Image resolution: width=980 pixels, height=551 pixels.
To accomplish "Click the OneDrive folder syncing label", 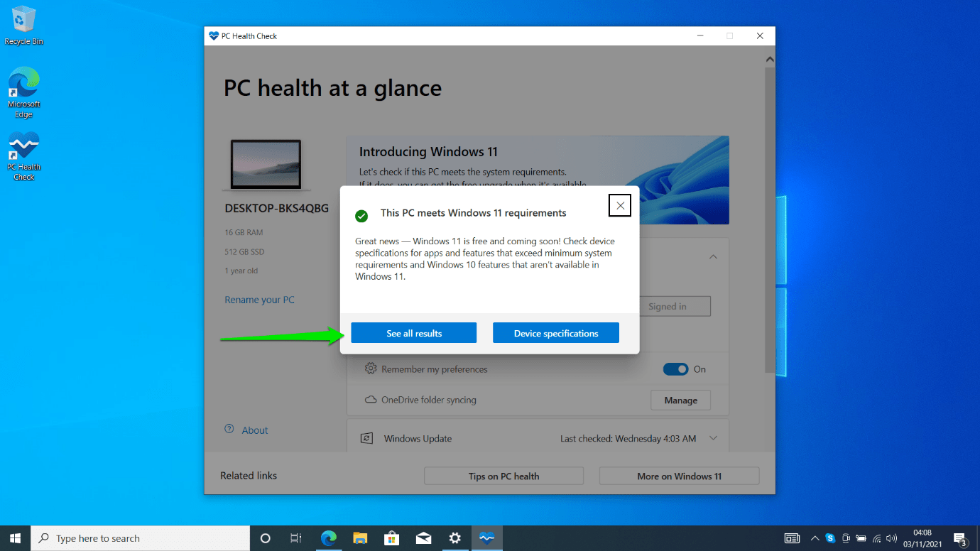I will [x=428, y=400].
